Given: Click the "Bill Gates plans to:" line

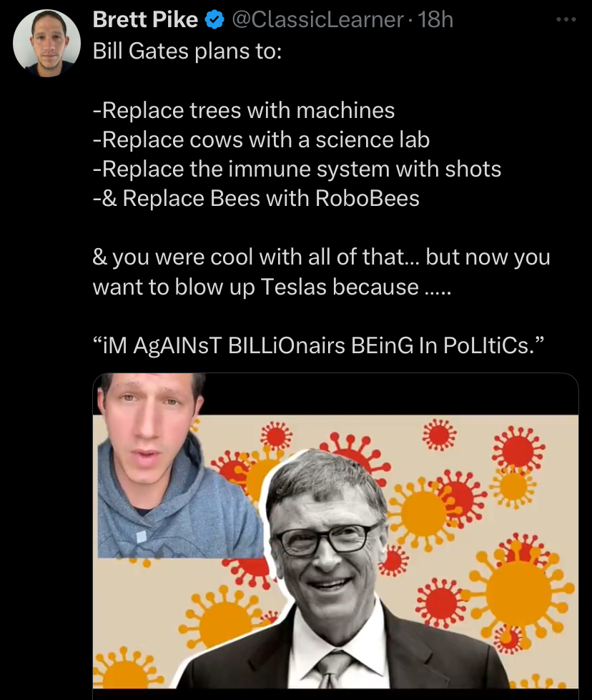Looking at the screenshot, I should [187, 51].
